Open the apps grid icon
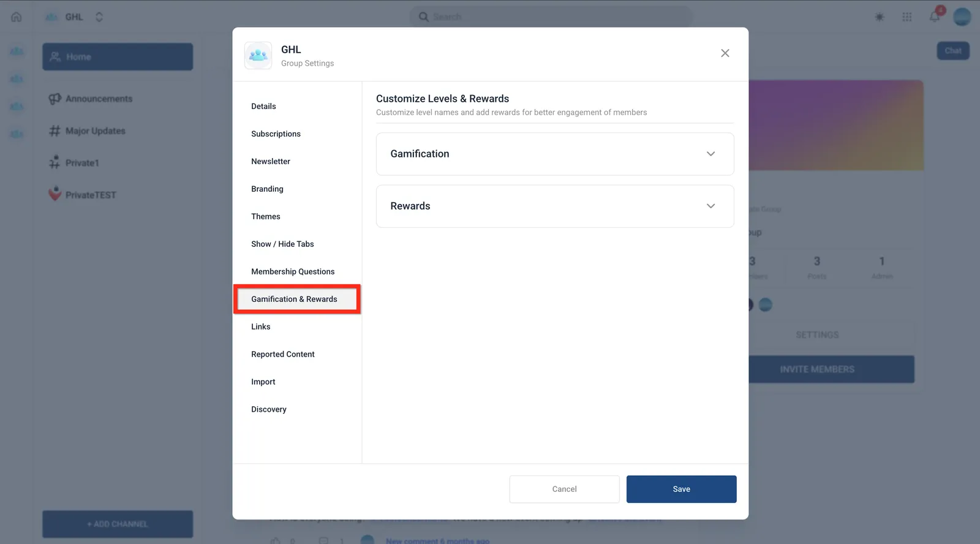The image size is (980, 544). 907,17
